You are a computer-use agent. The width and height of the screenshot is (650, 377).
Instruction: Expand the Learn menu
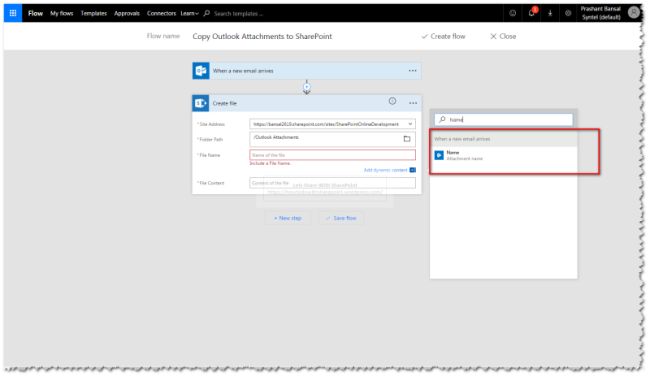point(189,13)
